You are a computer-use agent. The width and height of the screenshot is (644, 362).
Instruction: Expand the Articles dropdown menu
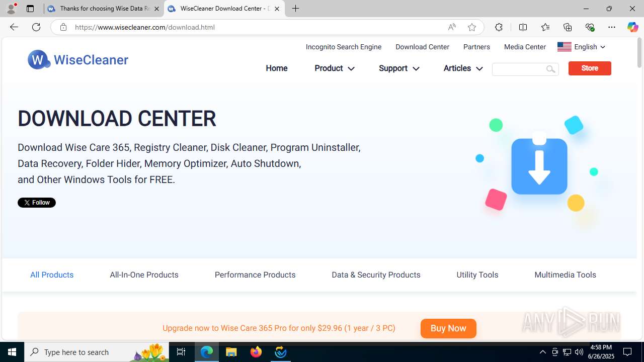coord(463,68)
